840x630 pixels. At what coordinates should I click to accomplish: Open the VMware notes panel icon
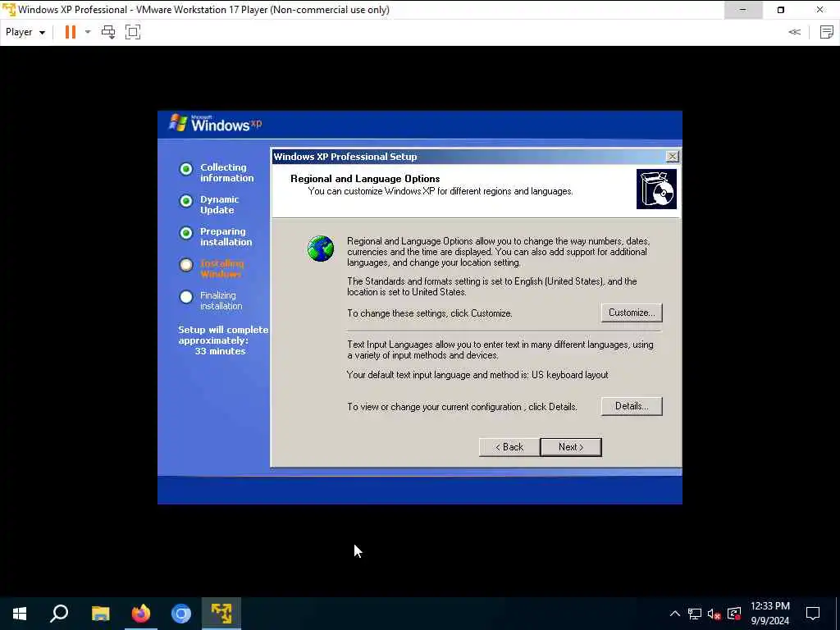pyautogui.click(x=827, y=32)
